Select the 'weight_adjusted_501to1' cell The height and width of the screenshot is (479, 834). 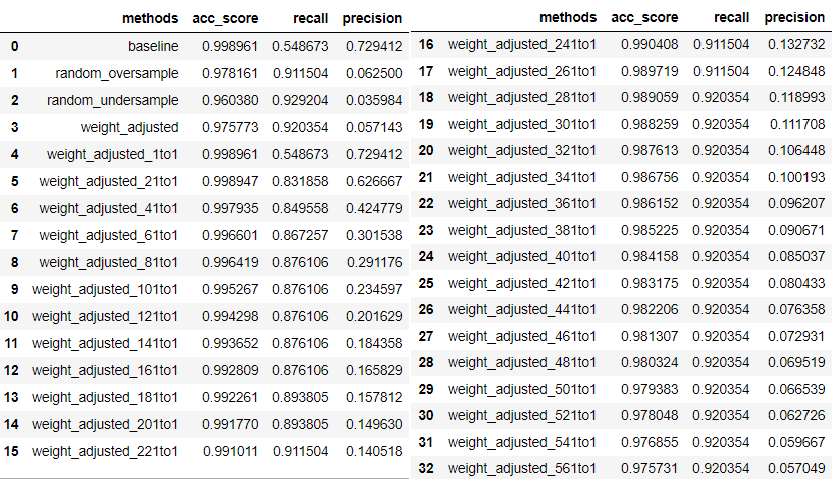(x=522, y=389)
